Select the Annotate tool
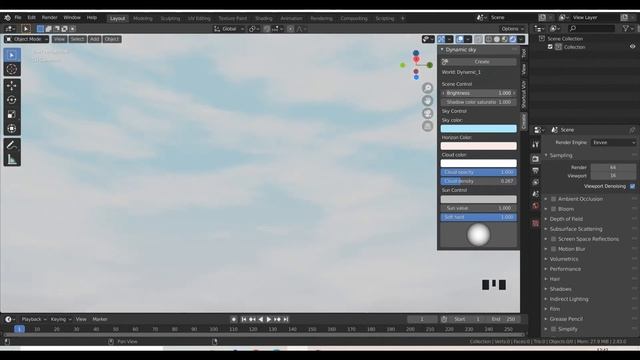 point(12,145)
